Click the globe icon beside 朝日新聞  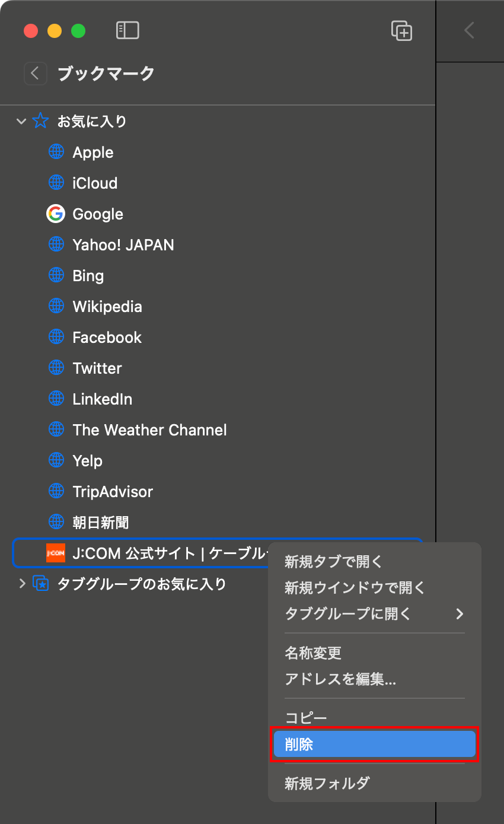pos(56,522)
